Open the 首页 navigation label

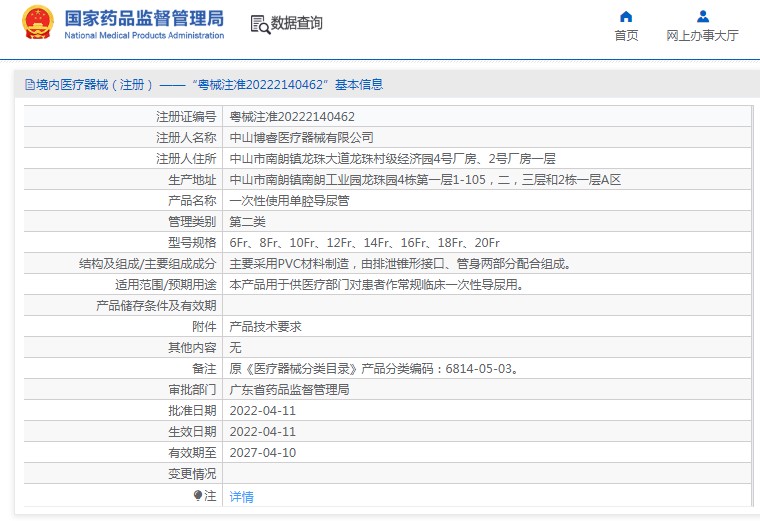[x=626, y=36]
